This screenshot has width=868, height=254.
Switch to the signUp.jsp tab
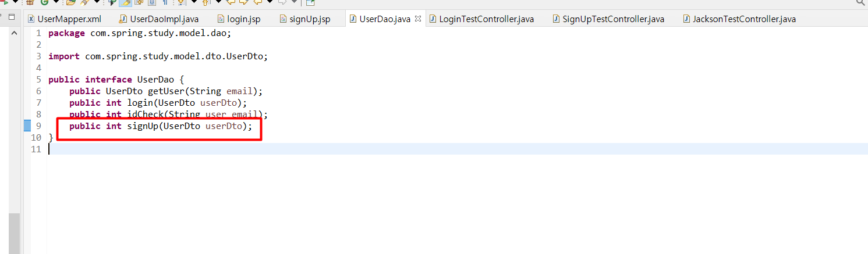304,19
